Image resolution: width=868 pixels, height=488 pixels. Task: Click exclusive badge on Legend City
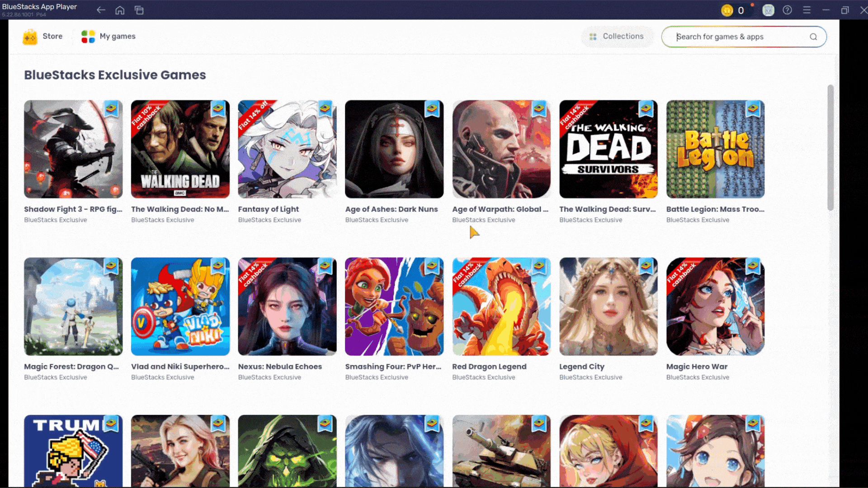(x=646, y=267)
